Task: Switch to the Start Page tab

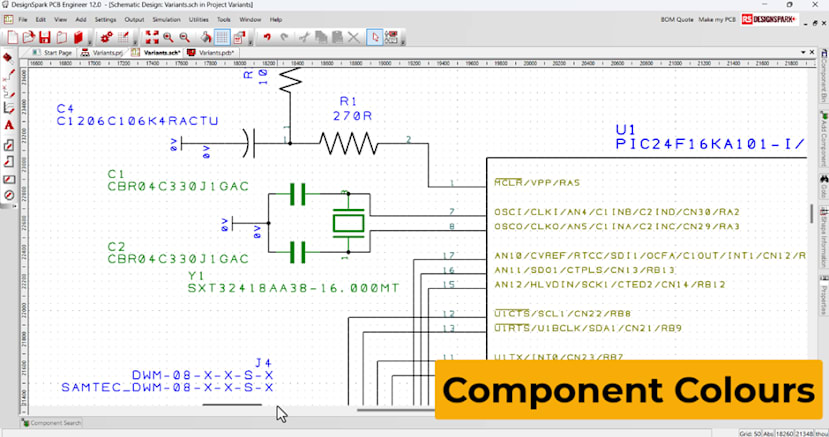Action: (52, 53)
